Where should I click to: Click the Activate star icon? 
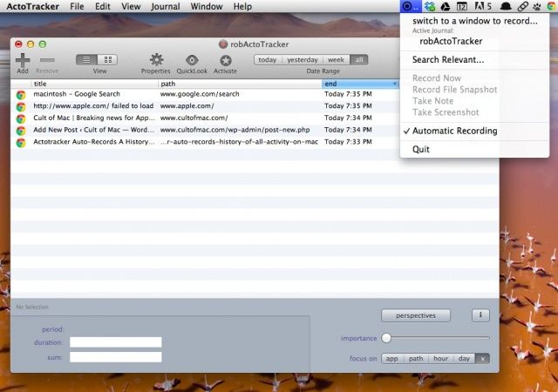point(226,60)
